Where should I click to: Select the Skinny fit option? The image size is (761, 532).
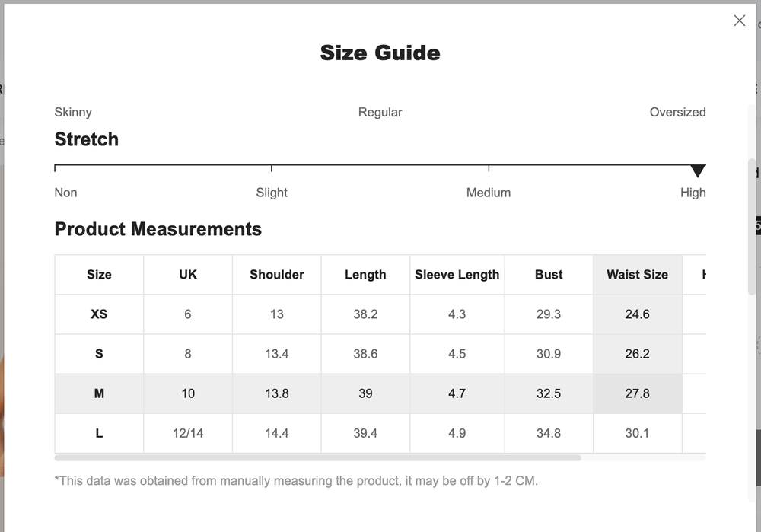click(72, 112)
